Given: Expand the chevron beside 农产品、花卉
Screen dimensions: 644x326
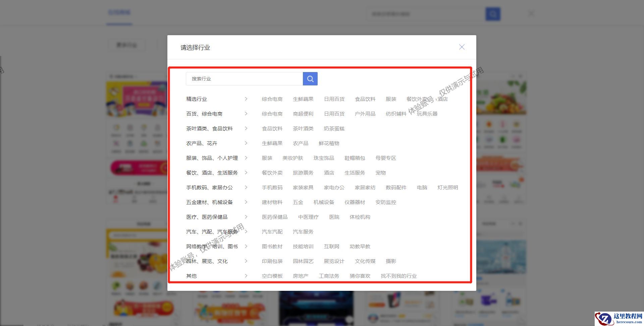Looking at the screenshot, I should [x=246, y=143].
